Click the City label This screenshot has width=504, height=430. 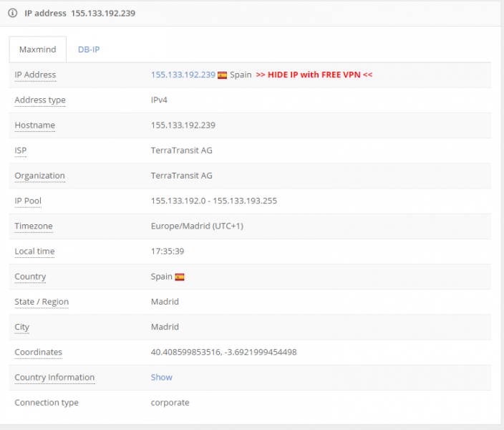click(x=22, y=327)
